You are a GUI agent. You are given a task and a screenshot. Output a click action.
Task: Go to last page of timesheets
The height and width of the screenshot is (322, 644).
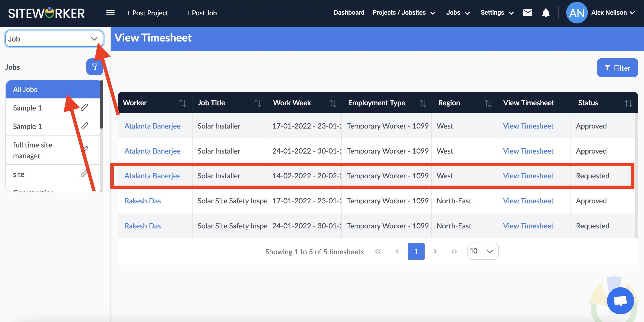[x=454, y=251]
